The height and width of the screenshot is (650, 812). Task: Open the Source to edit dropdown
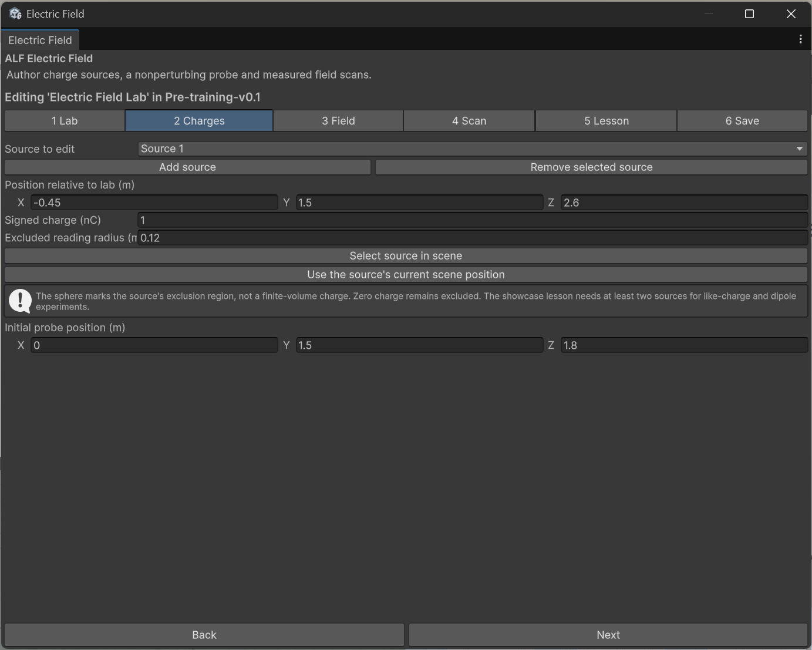pyautogui.click(x=473, y=149)
